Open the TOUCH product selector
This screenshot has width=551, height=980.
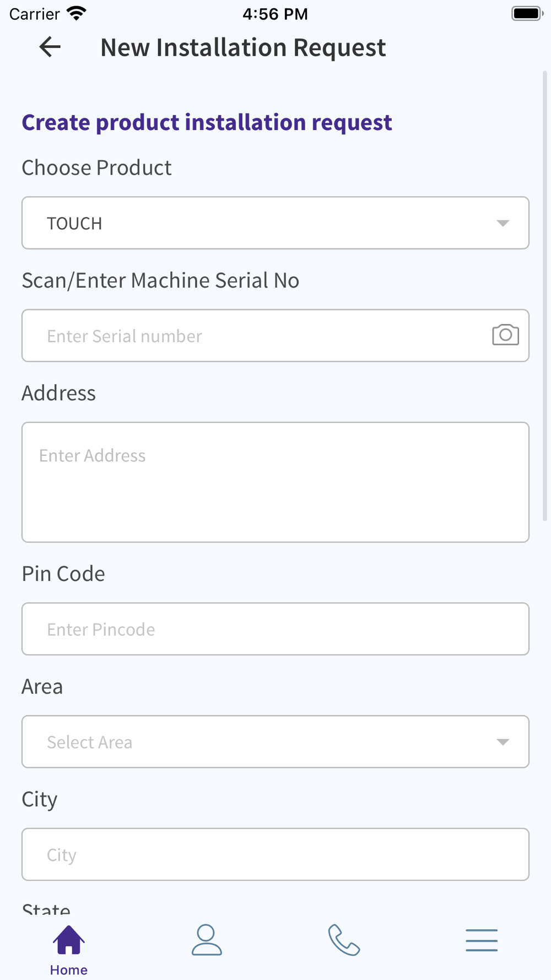click(x=275, y=223)
